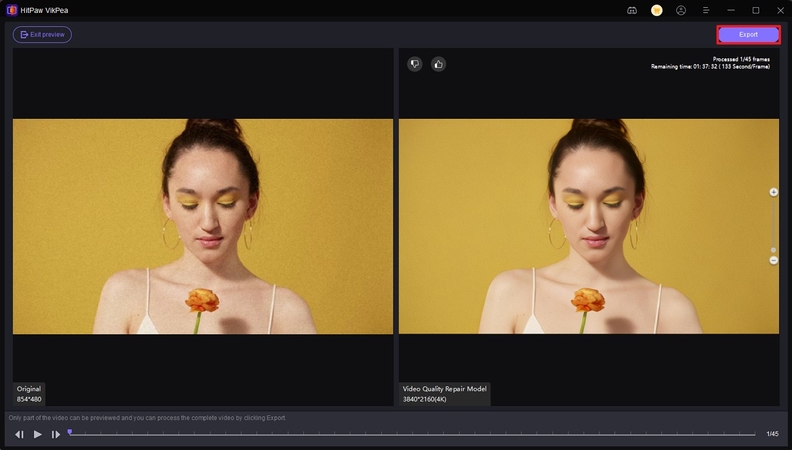Screen dimensions: 792x450
Task: Open the shopping cart purchase icon
Action: tap(657, 10)
